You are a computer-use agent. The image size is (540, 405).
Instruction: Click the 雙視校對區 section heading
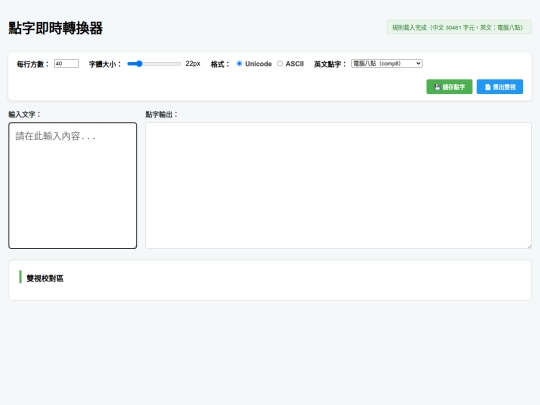point(45,278)
